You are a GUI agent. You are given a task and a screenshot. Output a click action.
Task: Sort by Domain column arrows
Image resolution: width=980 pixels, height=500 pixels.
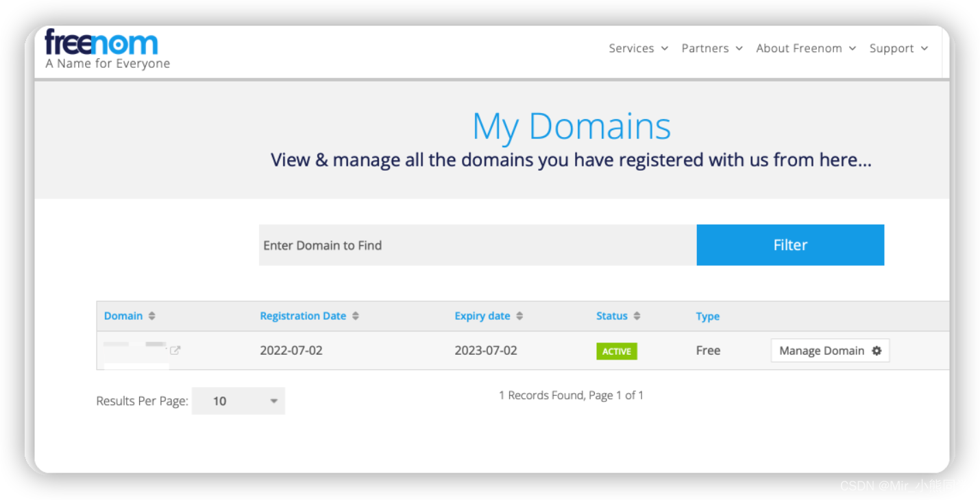(152, 316)
